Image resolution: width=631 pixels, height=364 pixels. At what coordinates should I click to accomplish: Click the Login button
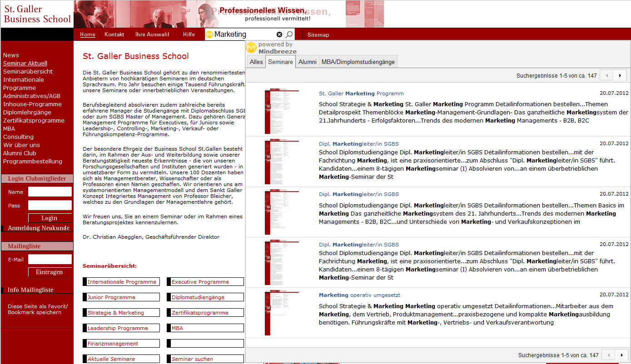[50, 218]
